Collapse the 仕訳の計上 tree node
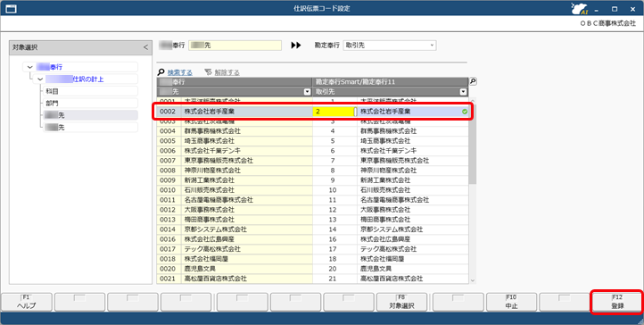The height and width of the screenshot is (325, 644). point(40,79)
